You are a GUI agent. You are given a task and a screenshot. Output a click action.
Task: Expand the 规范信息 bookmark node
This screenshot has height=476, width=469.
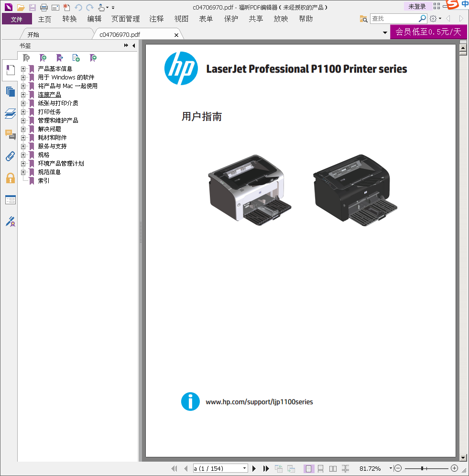click(x=23, y=172)
